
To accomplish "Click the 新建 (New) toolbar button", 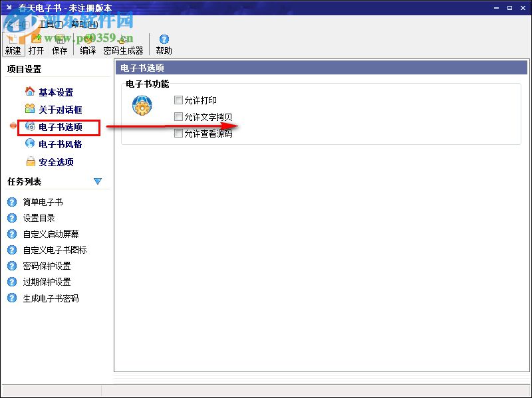I will 13,45.
